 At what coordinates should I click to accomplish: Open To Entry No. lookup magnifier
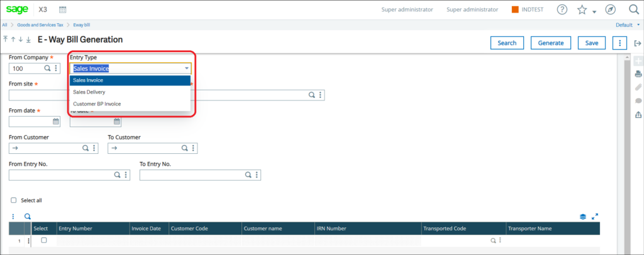248,175
